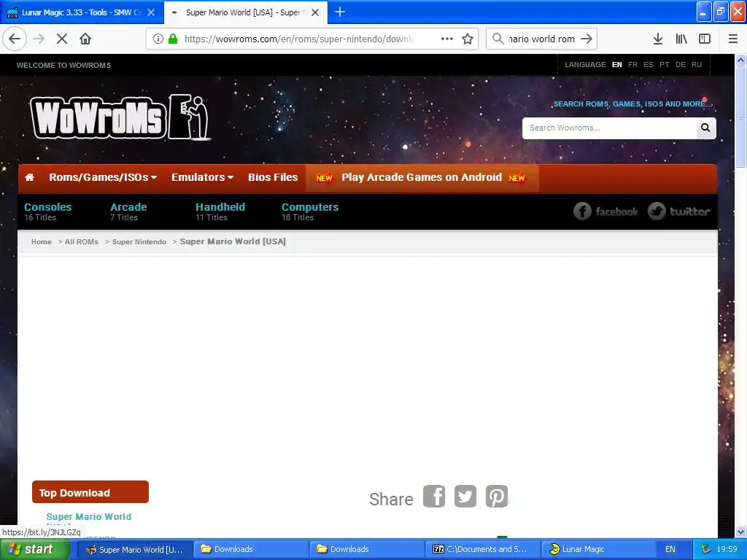Stop loading the page
Screen dimensions: 747x560
[x=62, y=39]
